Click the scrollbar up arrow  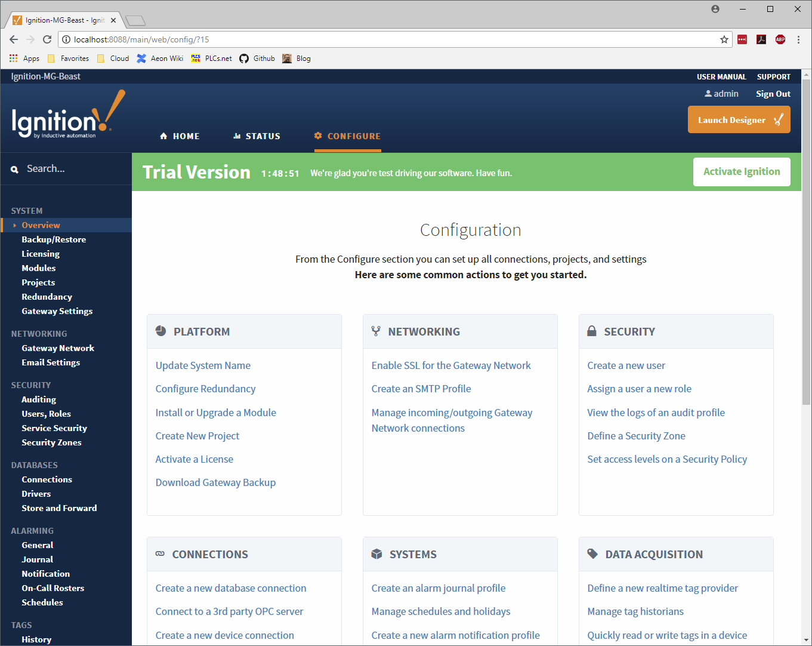click(x=807, y=74)
